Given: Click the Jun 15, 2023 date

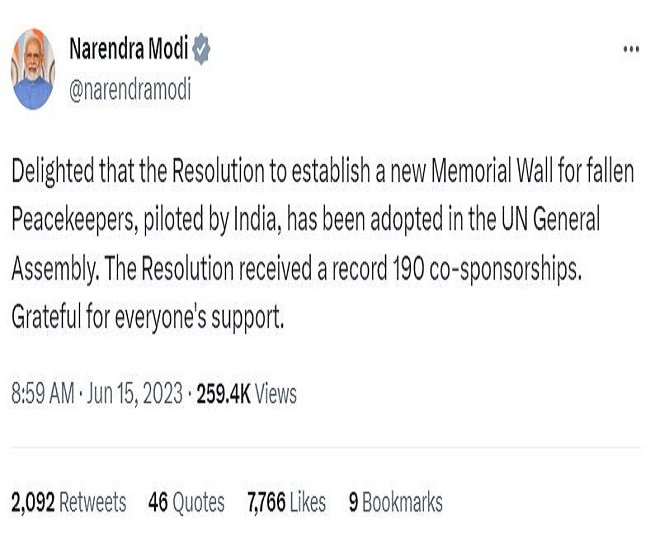Looking at the screenshot, I should (x=133, y=394).
